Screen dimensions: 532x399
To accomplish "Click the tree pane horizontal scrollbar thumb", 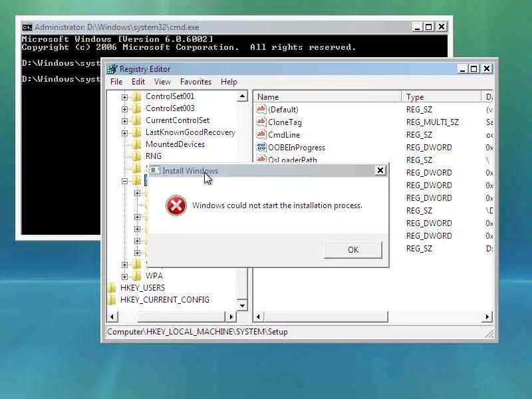I will (x=181, y=317).
